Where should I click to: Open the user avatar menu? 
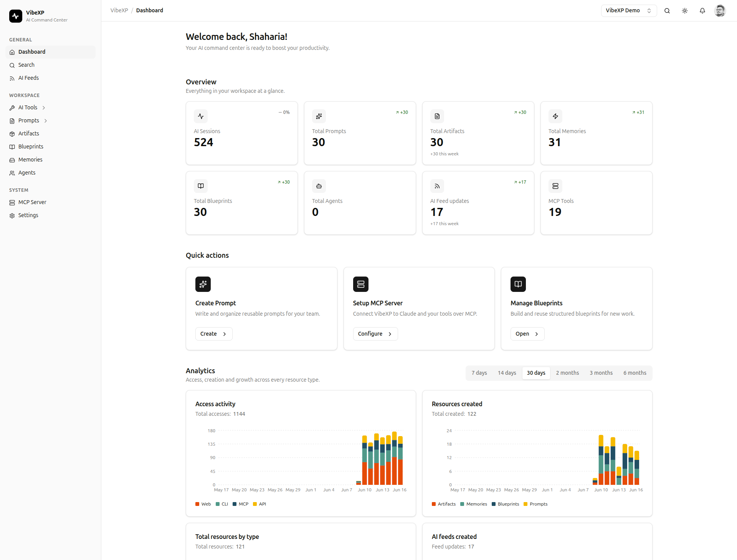point(720,11)
